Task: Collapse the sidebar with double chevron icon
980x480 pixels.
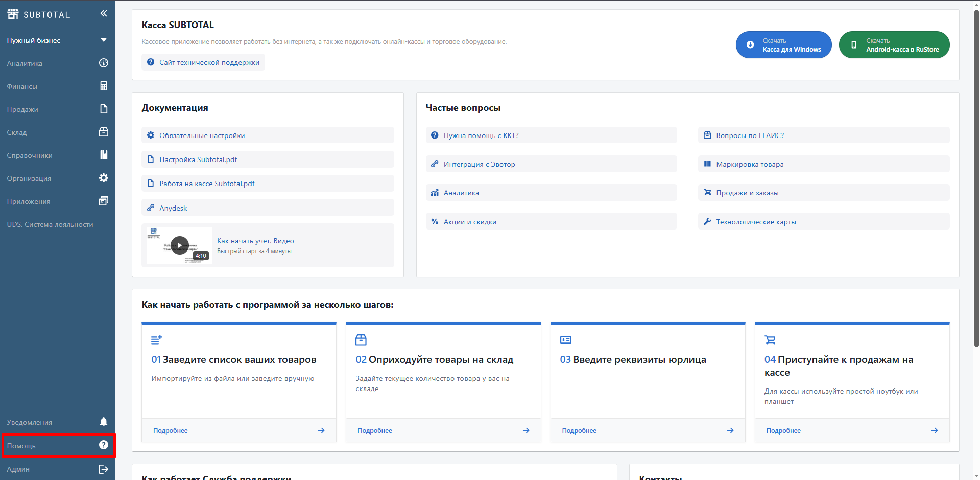Action: pos(104,14)
